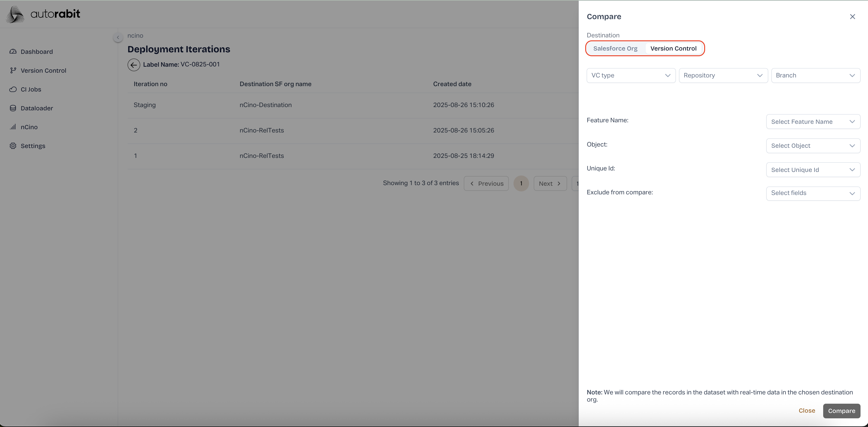The image size is (868, 427).
Task: Select Version Control destination option
Action: [x=673, y=48]
